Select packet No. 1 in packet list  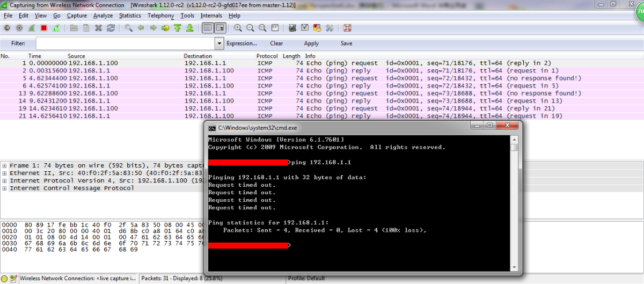[322, 63]
